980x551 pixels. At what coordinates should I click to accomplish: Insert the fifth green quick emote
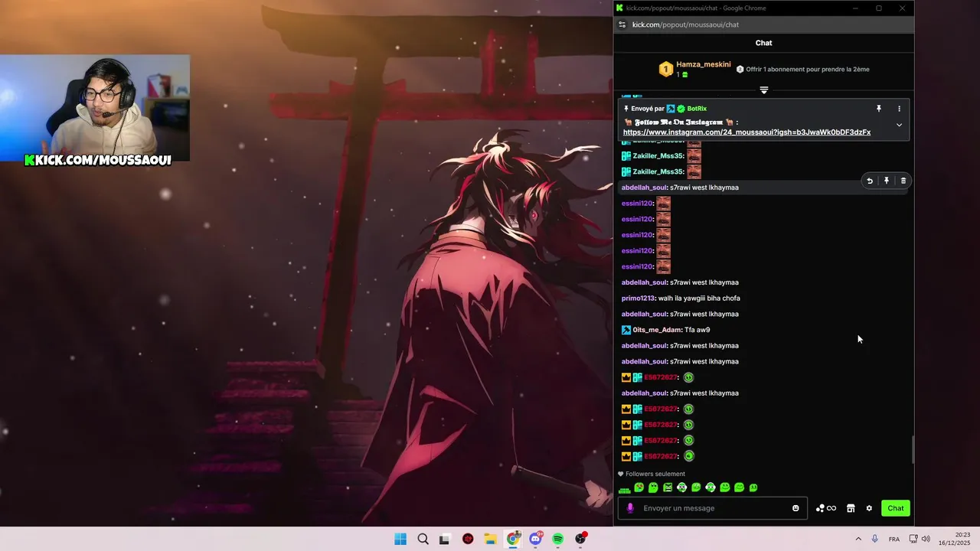click(x=681, y=487)
